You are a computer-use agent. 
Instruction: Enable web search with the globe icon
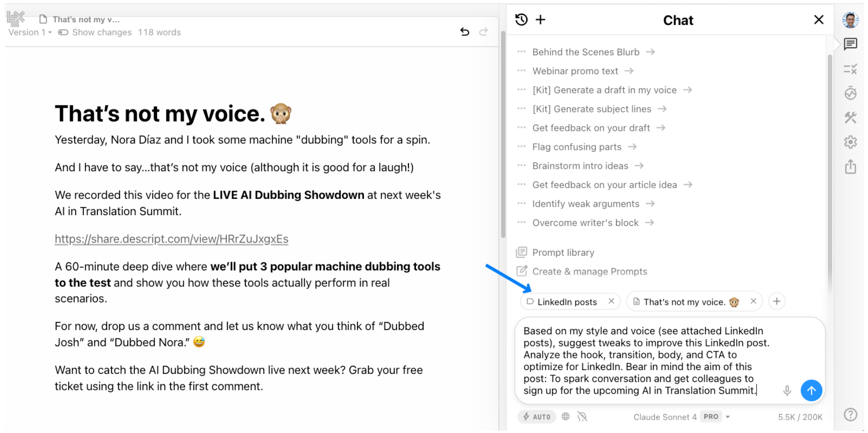(x=565, y=416)
